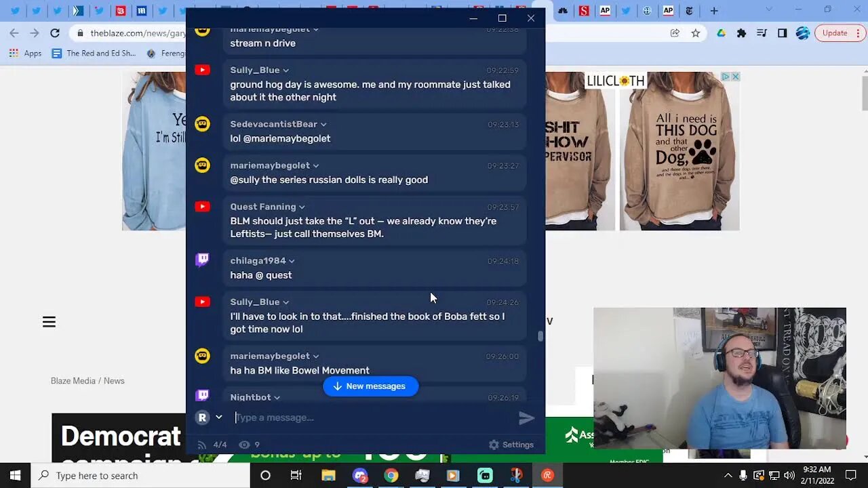Image resolution: width=868 pixels, height=488 pixels.
Task: Click the avatar icon next to SedevacantistBear
Action: coord(202,124)
